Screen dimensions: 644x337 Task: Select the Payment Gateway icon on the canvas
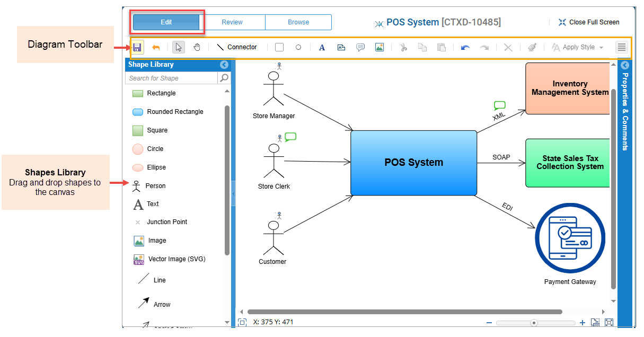(x=570, y=238)
